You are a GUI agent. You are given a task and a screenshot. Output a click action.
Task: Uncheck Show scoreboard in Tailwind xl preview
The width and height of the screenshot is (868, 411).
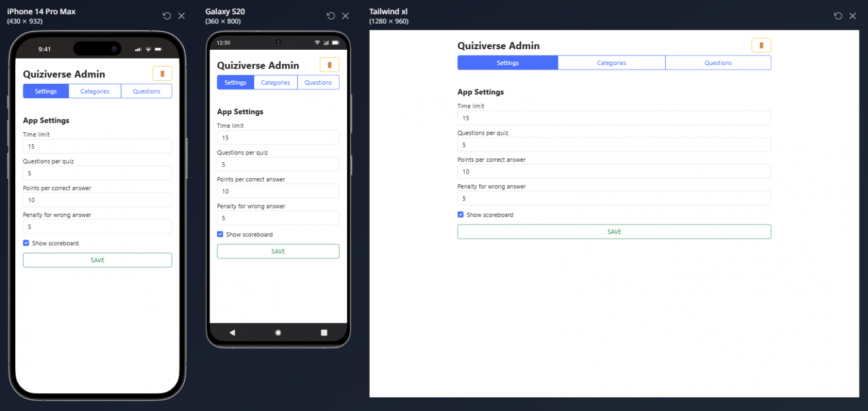pyautogui.click(x=461, y=214)
